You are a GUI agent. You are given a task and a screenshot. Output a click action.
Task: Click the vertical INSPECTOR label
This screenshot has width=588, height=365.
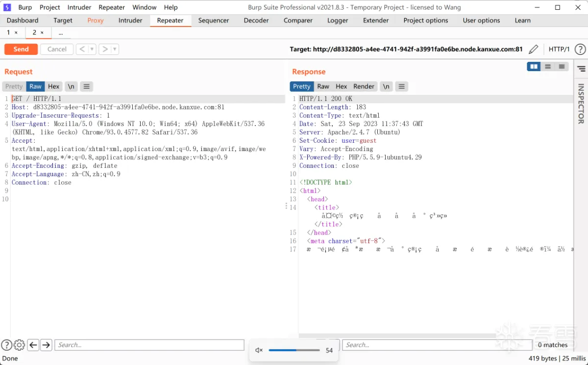click(x=581, y=104)
